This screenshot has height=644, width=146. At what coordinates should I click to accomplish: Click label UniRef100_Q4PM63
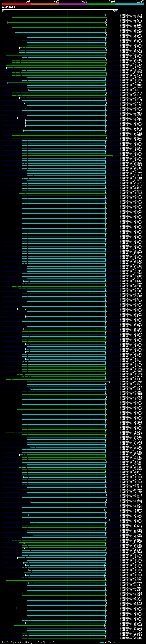coord(131,130)
